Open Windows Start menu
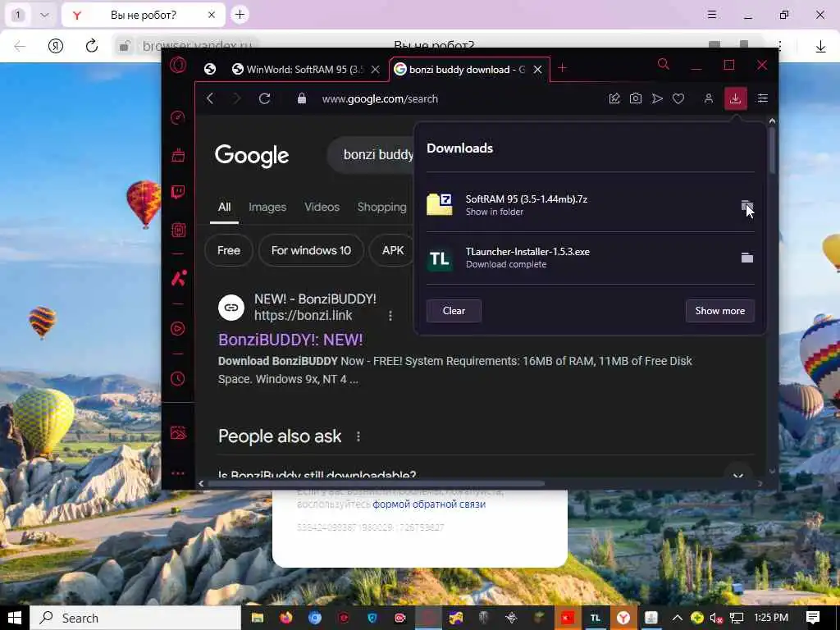The image size is (840, 630). (x=15, y=618)
